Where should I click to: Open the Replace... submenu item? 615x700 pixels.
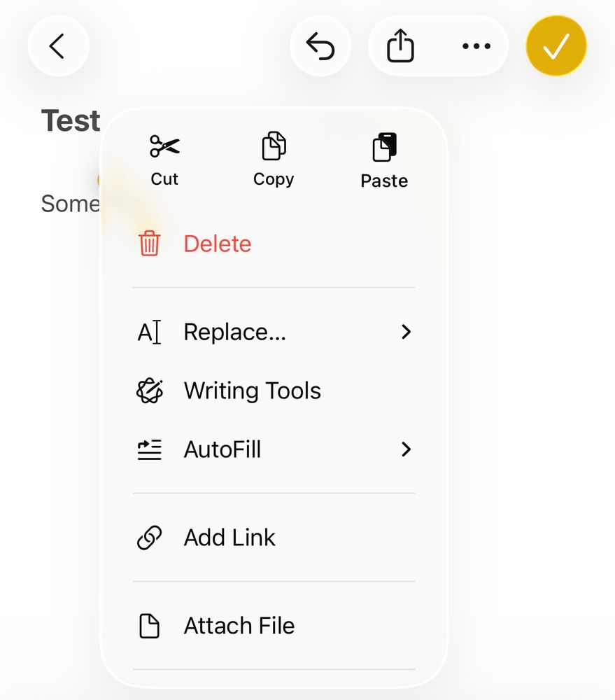pyautogui.click(x=274, y=332)
